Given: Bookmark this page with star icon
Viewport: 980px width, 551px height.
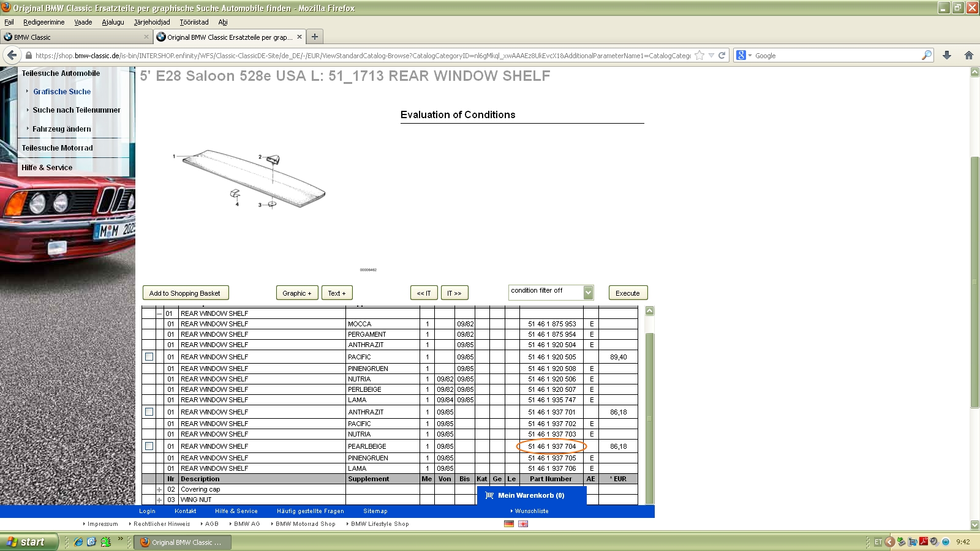Looking at the screenshot, I should 699,55.
